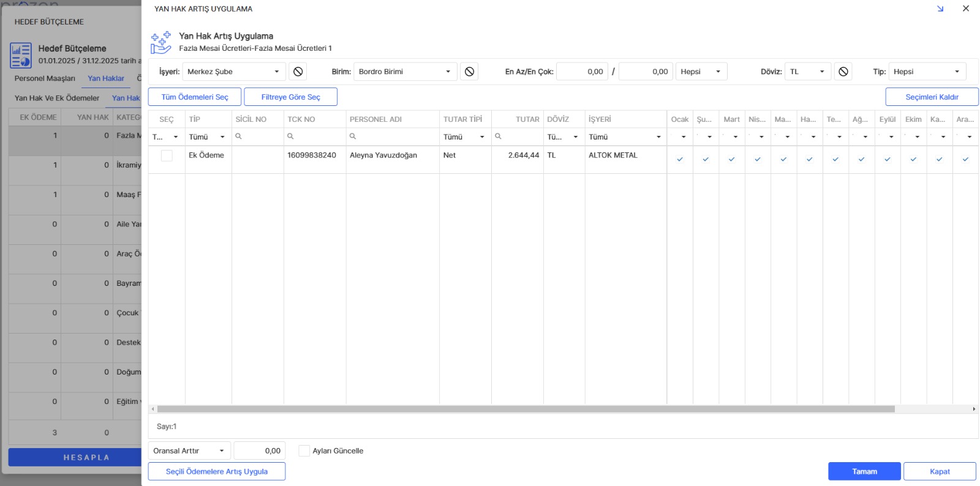Click the dialog shrink arrow icon

[x=940, y=9]
